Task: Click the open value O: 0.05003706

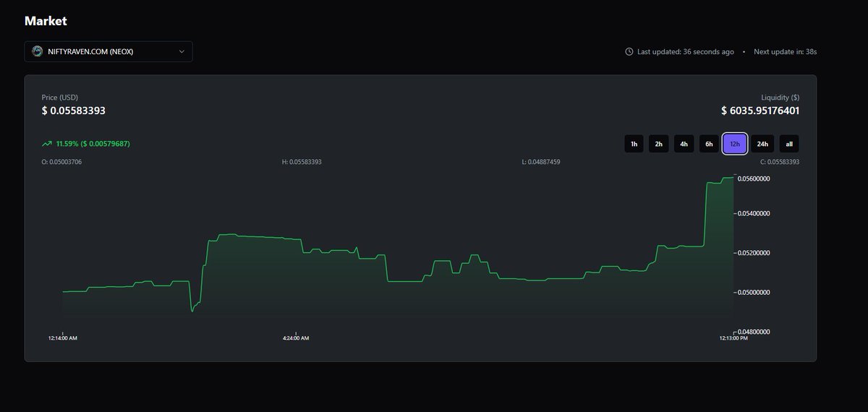Action: (61, 162)
